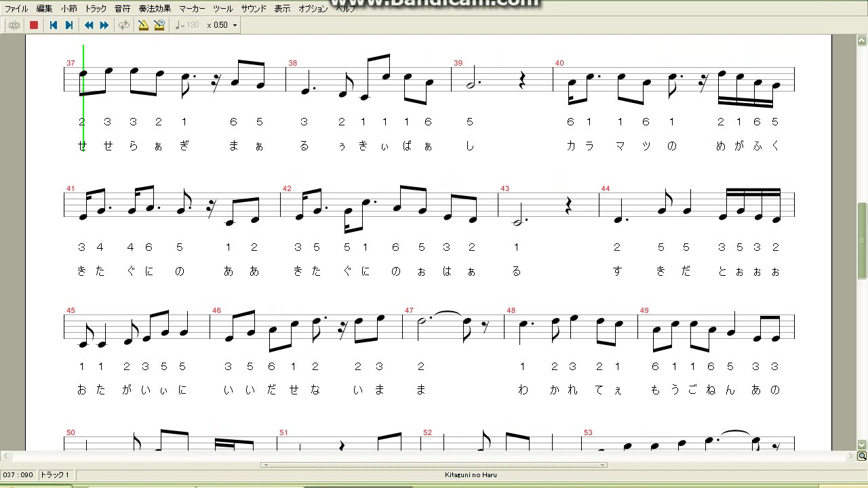Click measure number 50

[x=71, y=432]
